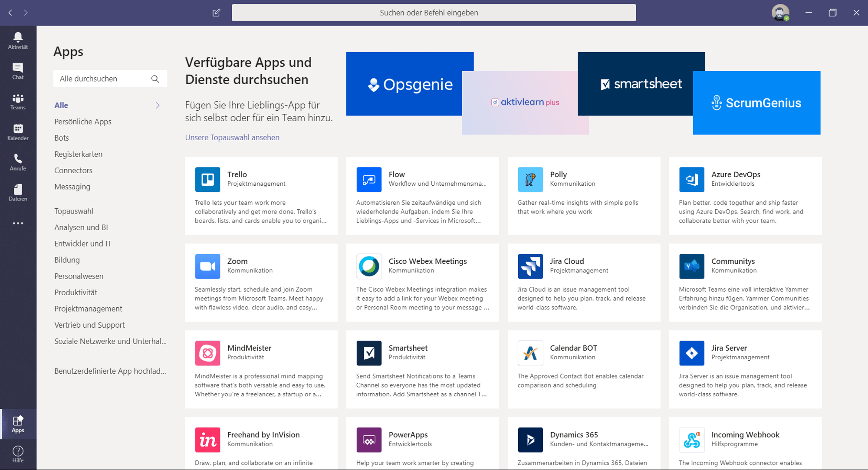This screenshot has height=470, width=868.
Task: Open the Personalwesen category
Action: click(x=79, y=276)
